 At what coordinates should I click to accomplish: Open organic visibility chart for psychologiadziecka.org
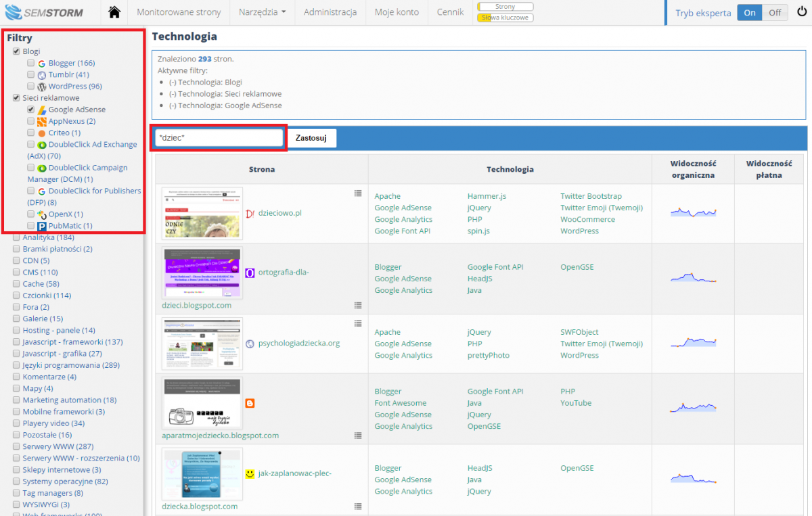coord(693,343)
